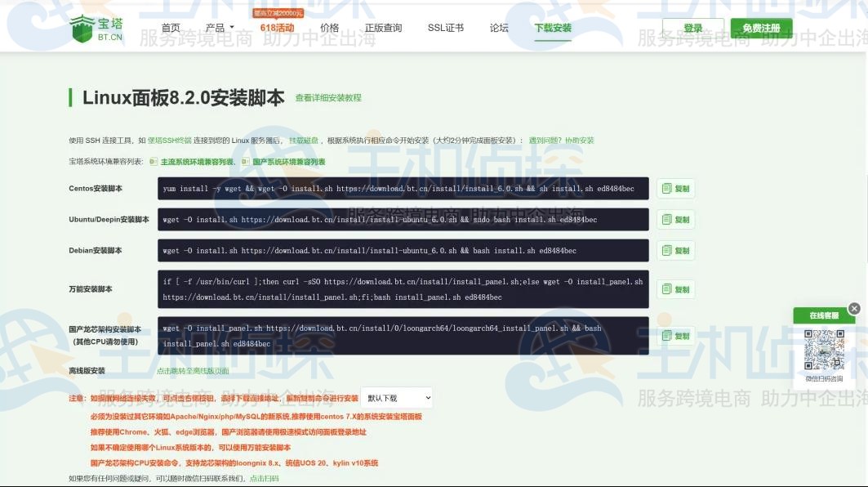Viewport: 868px width, 487px height.
Task: Click the WeChat QR code image
Action: click(824, 350)
